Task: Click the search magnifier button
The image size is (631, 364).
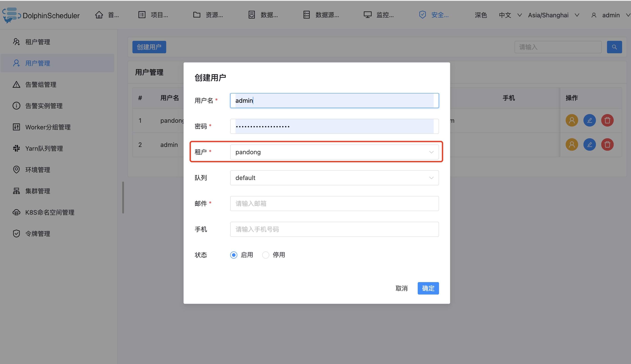Action: tap(614, 47)
